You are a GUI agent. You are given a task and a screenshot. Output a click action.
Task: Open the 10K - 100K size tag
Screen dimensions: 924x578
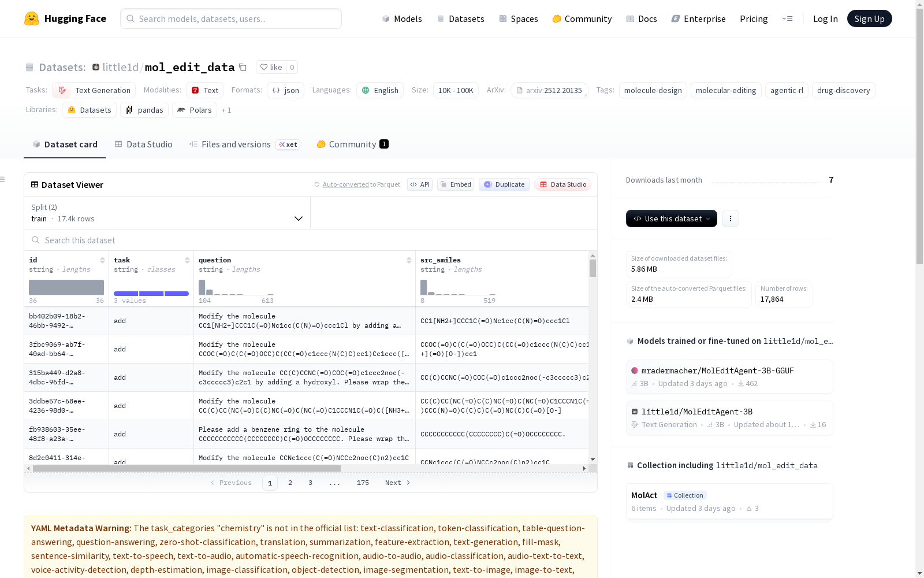click(456, 90)
